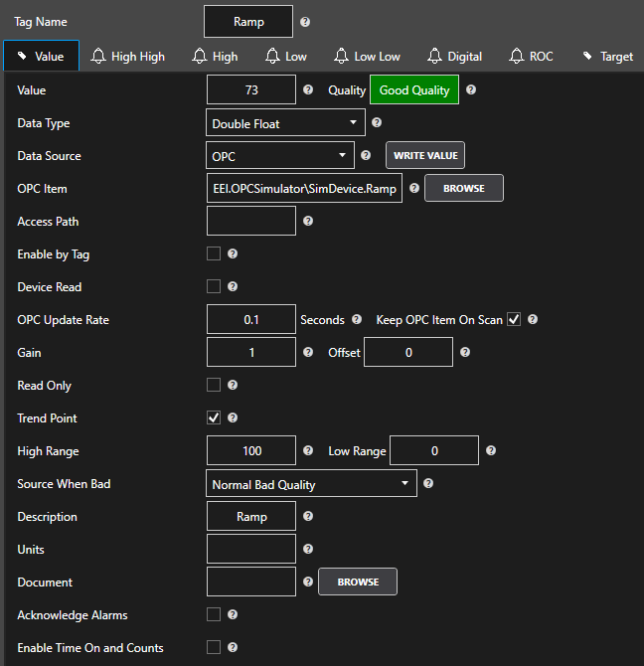Expand the Data Source OPC dropdown

click(x=279, y=156)
